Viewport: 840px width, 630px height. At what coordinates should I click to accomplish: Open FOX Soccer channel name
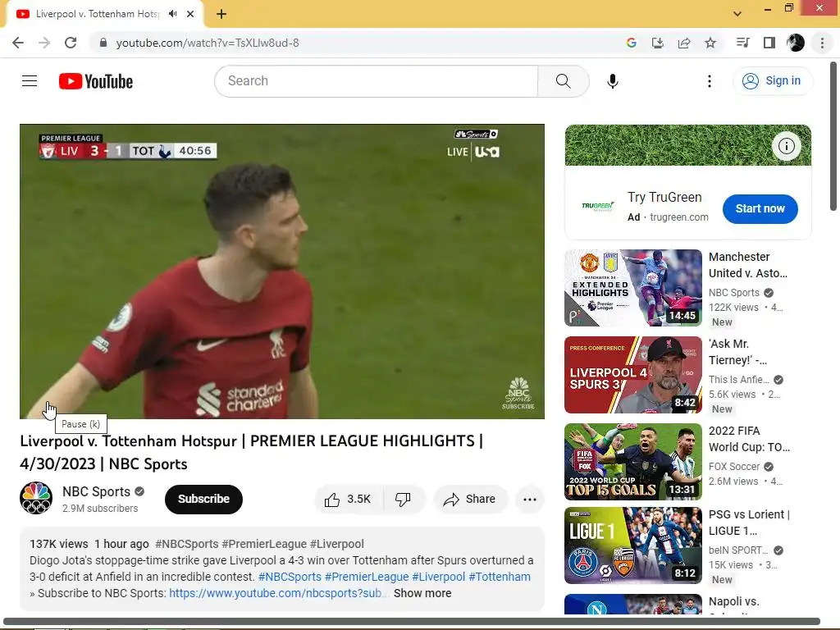[x=734, y=467]
